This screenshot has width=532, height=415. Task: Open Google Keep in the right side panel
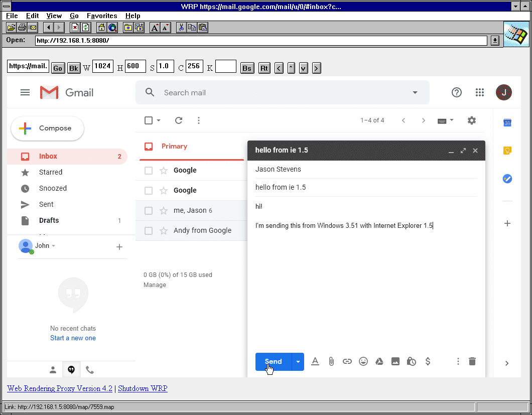coord(507,151)
